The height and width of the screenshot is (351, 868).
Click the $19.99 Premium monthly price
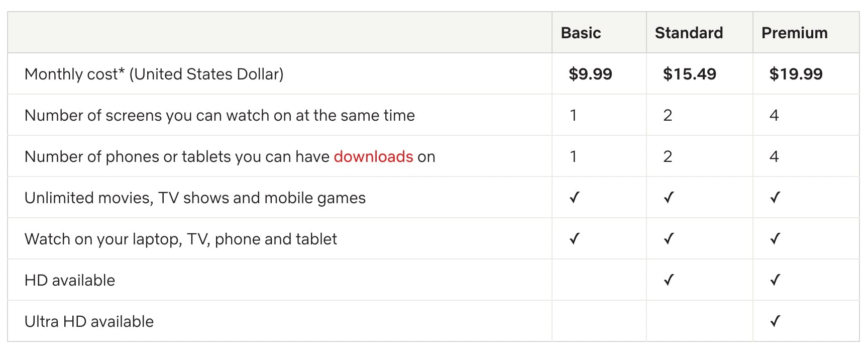click(796, 74)
